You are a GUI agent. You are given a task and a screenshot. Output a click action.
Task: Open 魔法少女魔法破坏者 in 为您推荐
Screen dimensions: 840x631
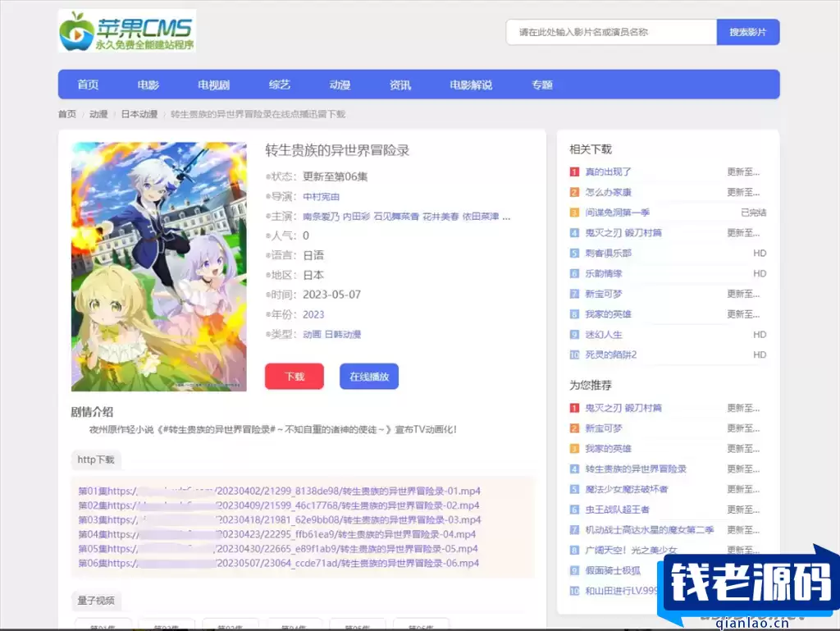click(627, 489)
